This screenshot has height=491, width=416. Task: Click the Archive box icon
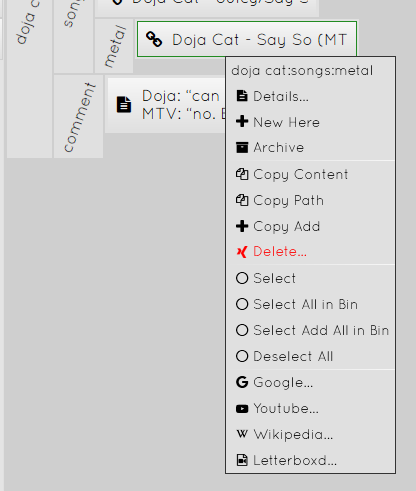pyautogui.click(x=242, y=147)
